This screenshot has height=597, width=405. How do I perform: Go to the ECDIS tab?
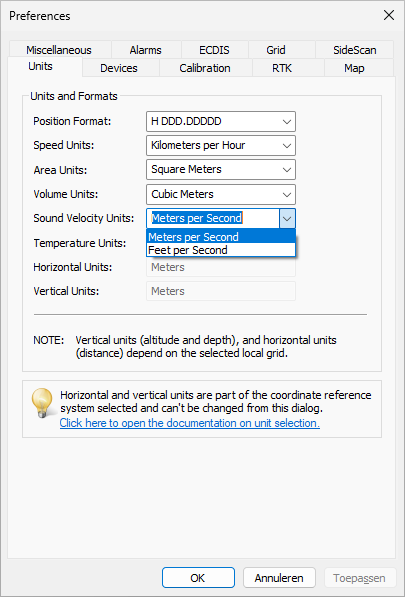pyautogui.click(x=214, y=50)
